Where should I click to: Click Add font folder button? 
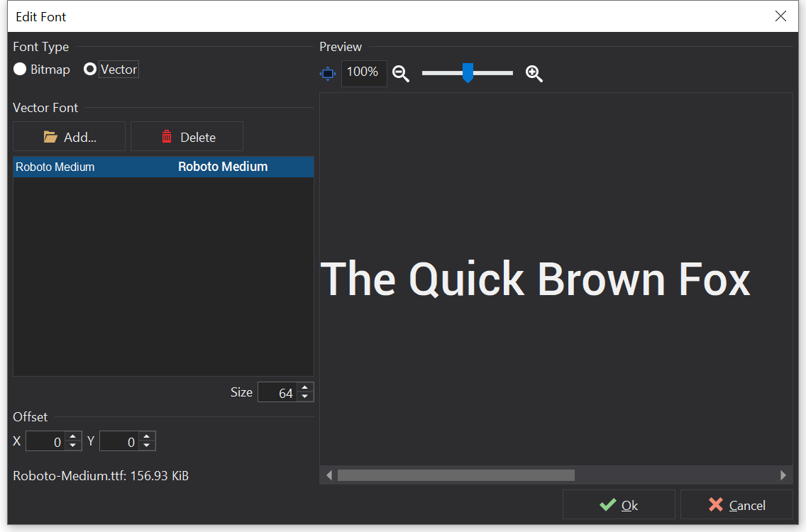[70, 137]
